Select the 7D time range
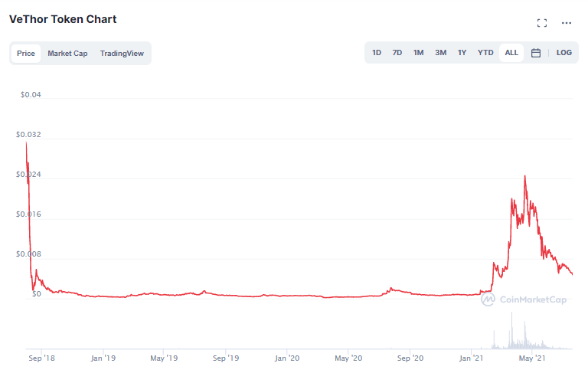Screen dimensions: 588x373 pos(397,53)
